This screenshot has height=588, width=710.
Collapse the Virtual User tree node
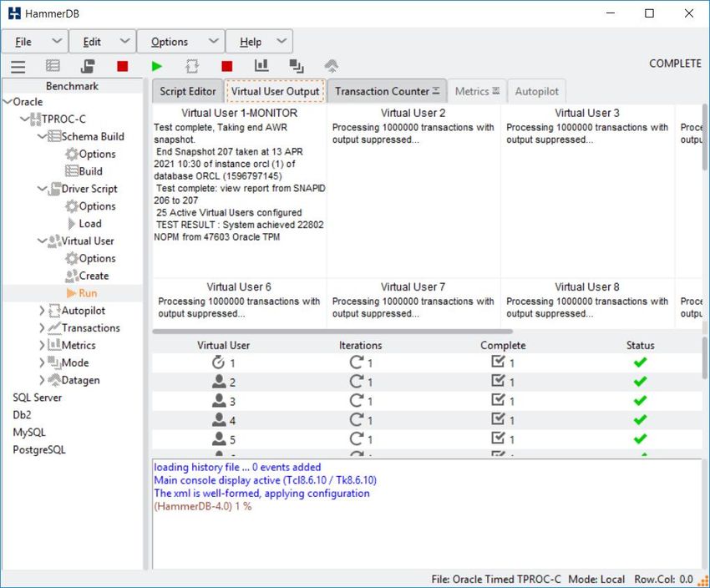click(42, 241)
